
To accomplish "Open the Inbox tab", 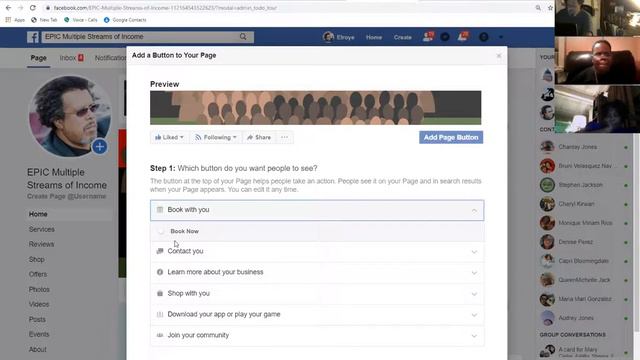I will point(71,58).
